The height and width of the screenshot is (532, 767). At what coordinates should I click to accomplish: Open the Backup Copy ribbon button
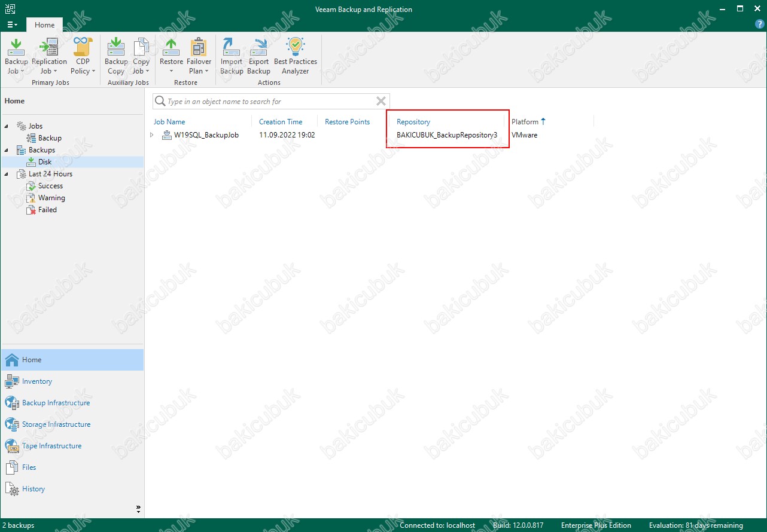(x=116, y=56)
